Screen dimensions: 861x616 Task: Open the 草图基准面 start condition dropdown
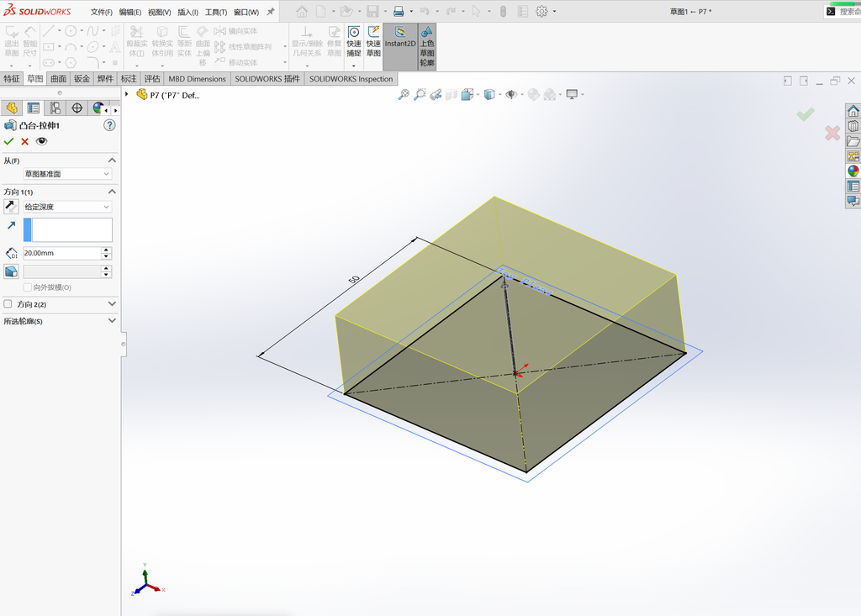[x=67, y=174]
